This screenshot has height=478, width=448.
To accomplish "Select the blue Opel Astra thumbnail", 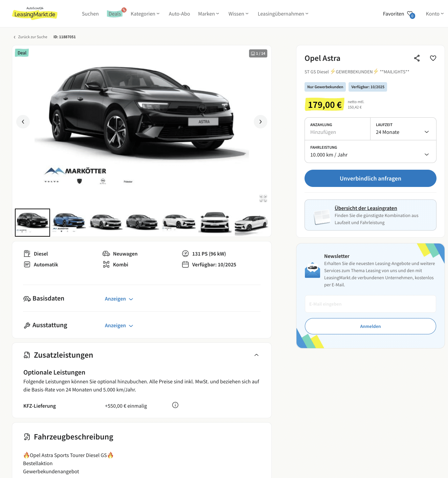I will coord(69,222).
